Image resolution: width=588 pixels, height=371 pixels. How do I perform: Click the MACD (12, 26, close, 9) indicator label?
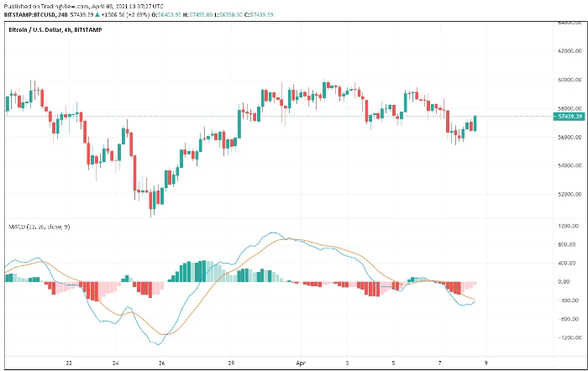point(39,227)
